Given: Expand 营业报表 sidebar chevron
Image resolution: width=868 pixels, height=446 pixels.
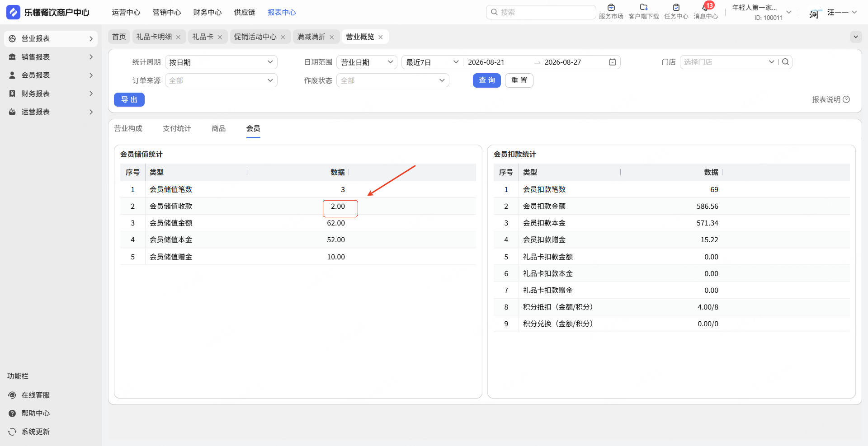Looking at the screenshot, I should pyautogui.click(x=91, y=39).
